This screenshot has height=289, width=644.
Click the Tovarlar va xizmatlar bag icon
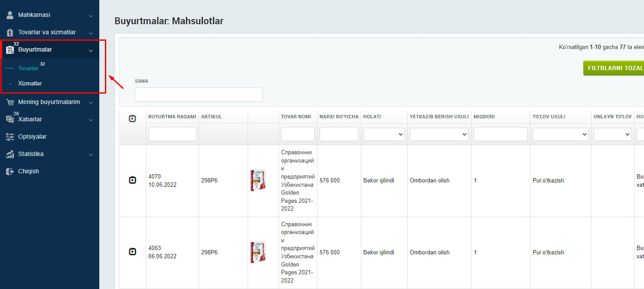[10, 32]
